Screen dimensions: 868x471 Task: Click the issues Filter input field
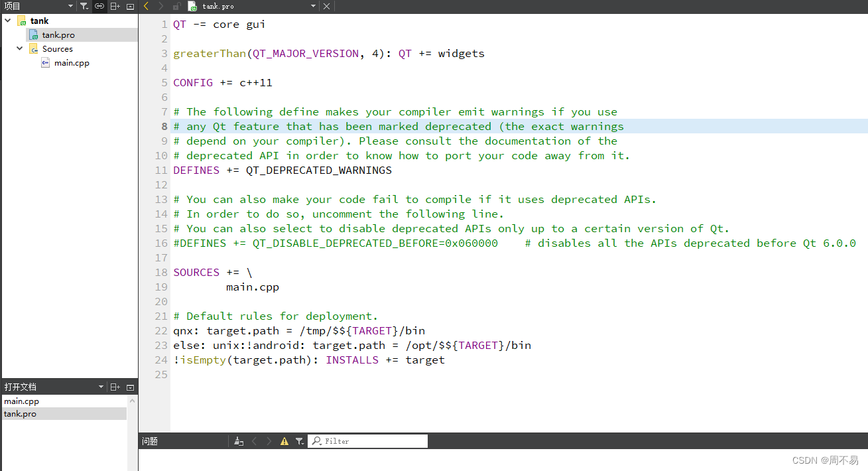tap(368, 441)
